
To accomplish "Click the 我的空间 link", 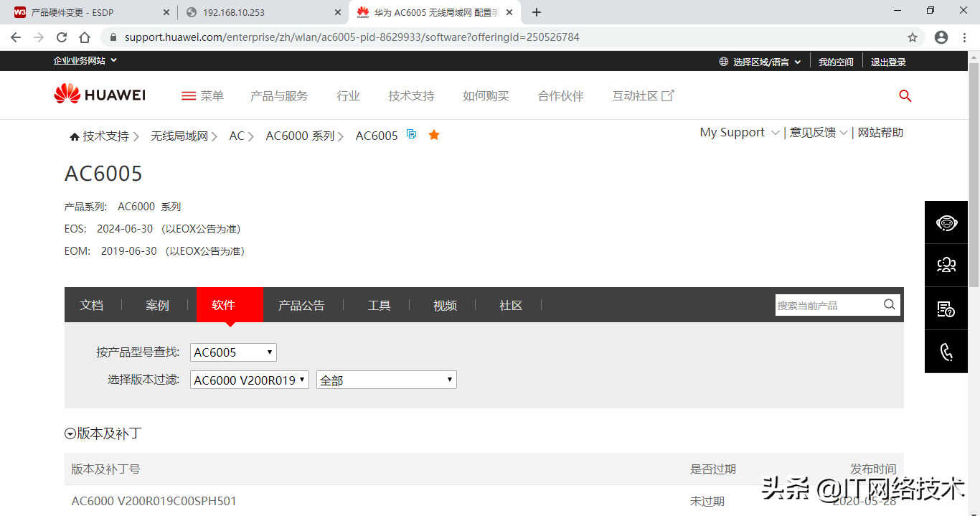I will [836, 62].
